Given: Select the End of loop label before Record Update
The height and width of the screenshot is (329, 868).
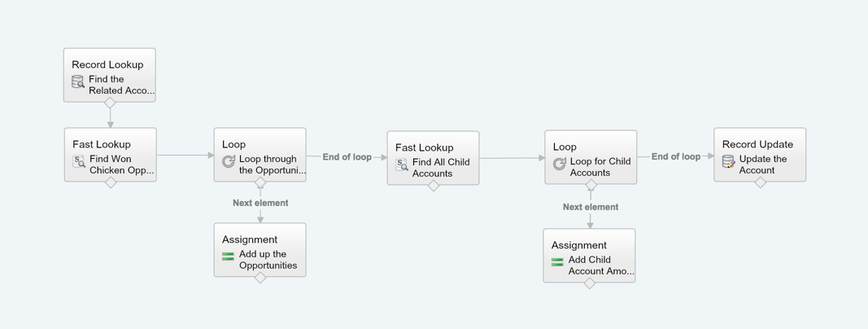Looking at the screenshot, I should pos(675,156).
